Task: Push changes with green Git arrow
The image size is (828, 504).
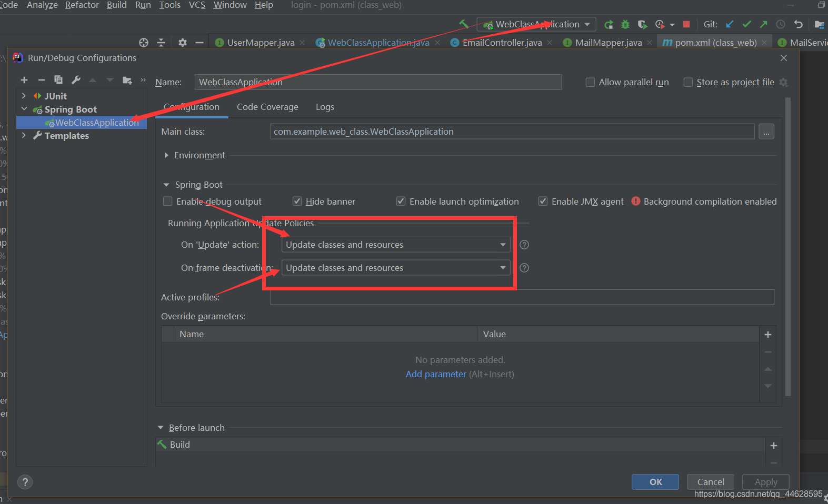Action: [764, 24]
